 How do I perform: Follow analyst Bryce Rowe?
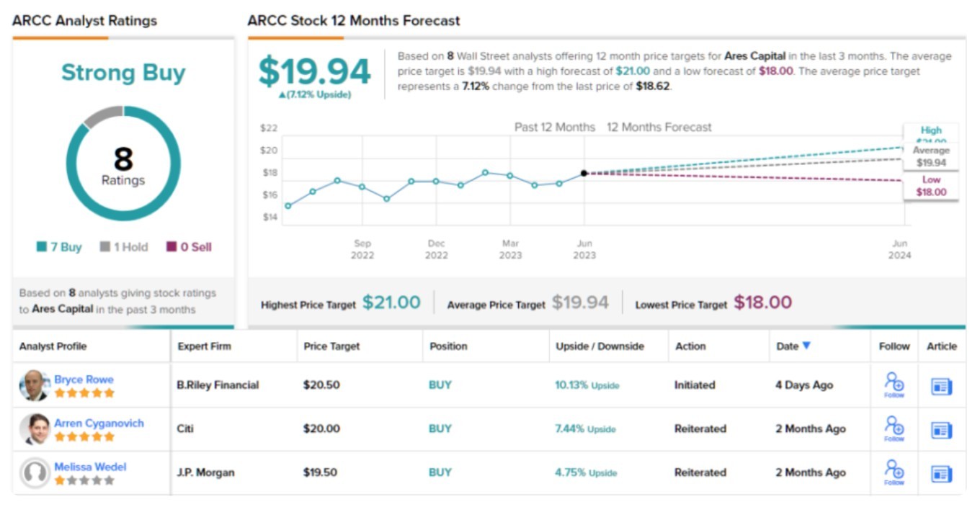click(x=894, y=384)
